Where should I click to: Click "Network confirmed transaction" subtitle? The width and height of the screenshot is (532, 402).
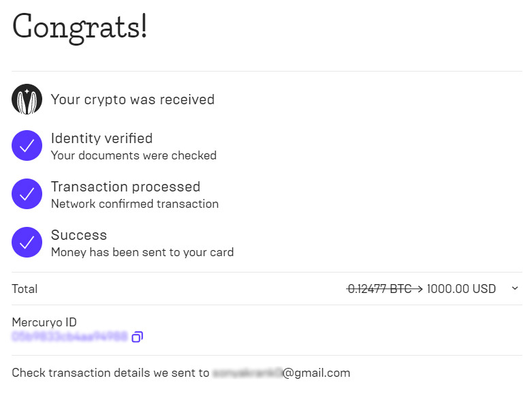(x=135, y=204)
